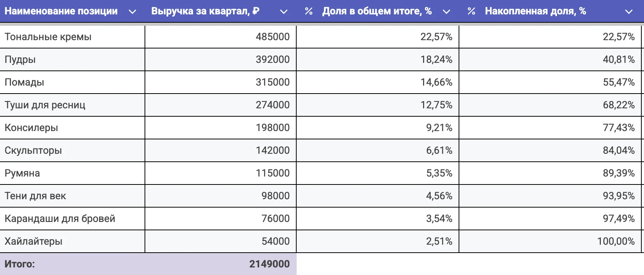Click the percent icon beside "Доля в общем итоге"
The height and width of the screenshot is (275, 644).
[x=309, y=11]
